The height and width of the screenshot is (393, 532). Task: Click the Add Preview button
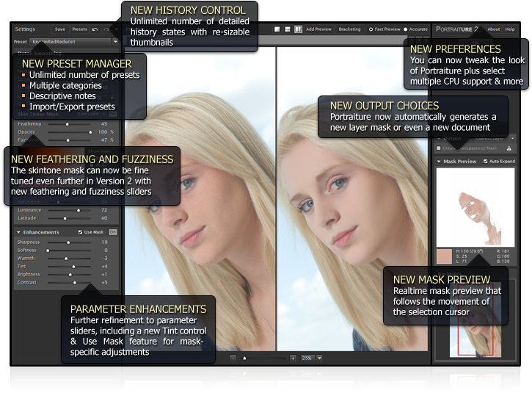coord(318,29)
